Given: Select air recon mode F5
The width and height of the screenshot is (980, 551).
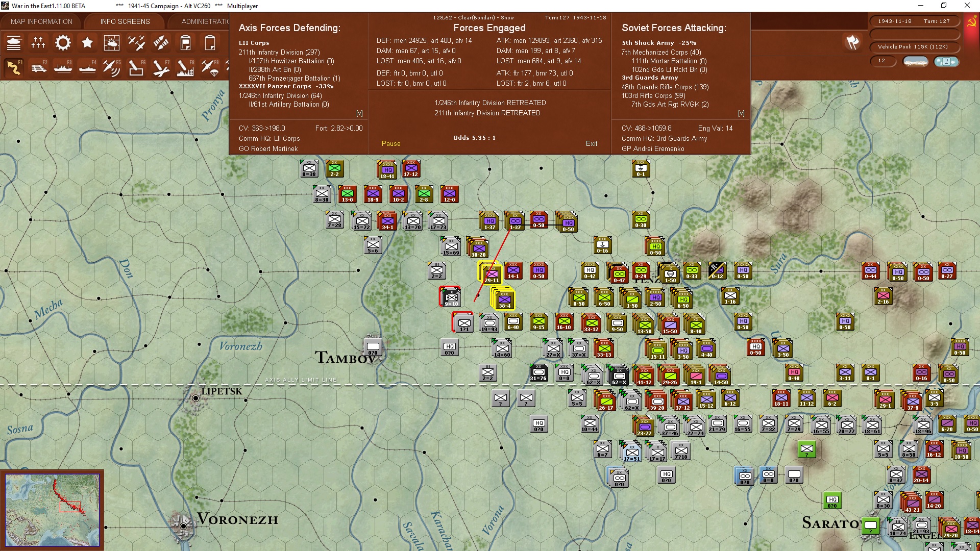Looking at the screenshot, I should pyautogui.click(x=112, y=67).
